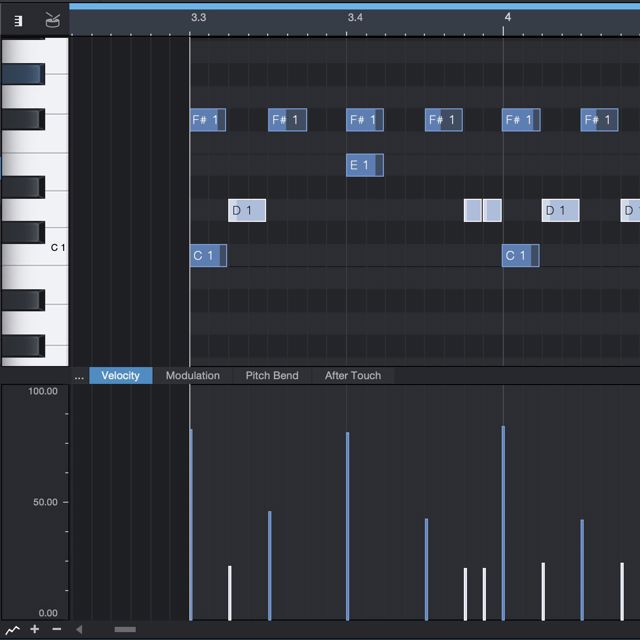Remove parameter lane with minus icon
This screenshot has width=640, height=640.
point(57,629)
